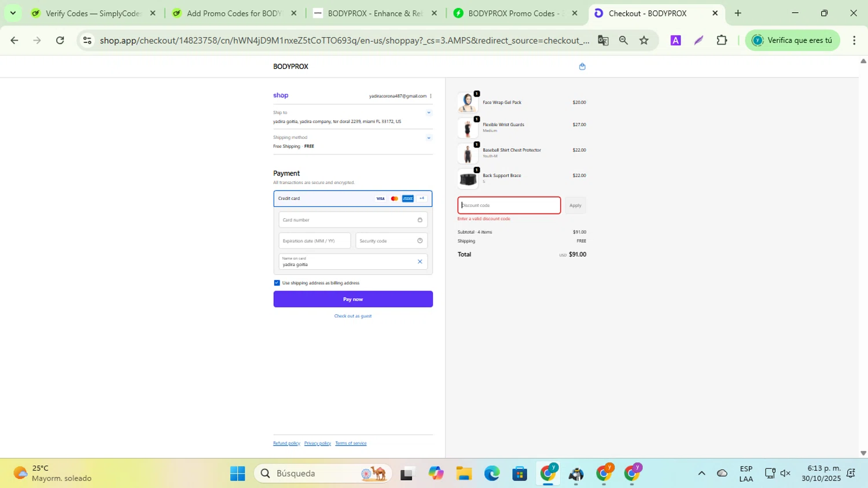868x488 pixels.
Task: Open the purple pen extension
Action: point(698,41)
